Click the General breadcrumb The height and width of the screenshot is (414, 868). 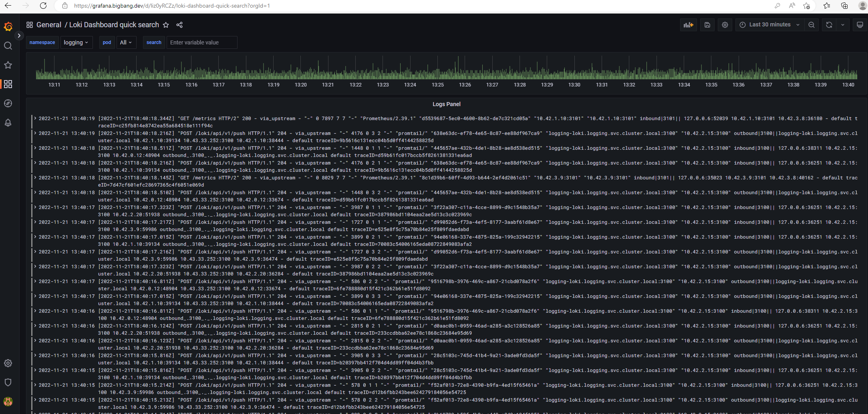49,24
